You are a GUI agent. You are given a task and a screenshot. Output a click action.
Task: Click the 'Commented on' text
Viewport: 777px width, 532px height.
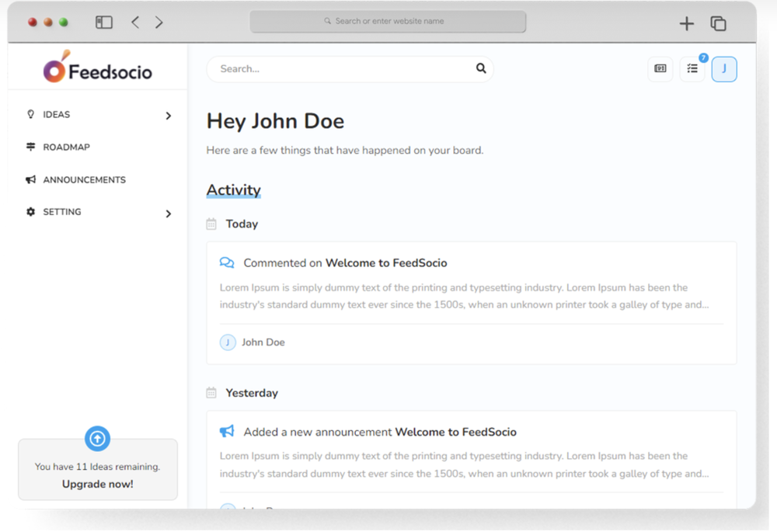(283, 263)
